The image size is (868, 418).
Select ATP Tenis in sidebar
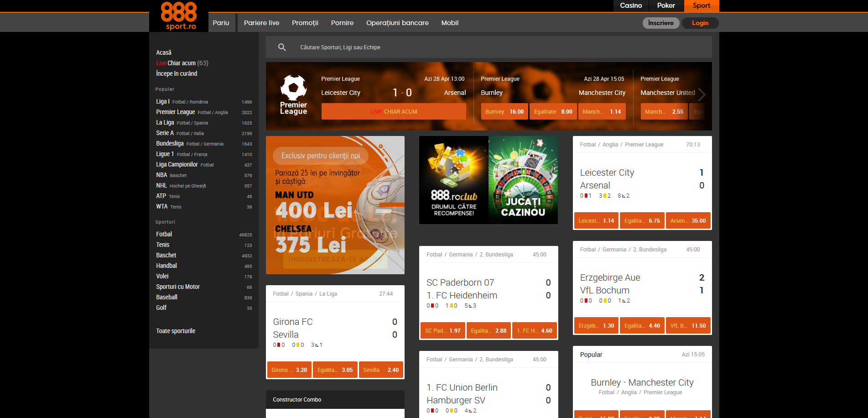[204, 196]
